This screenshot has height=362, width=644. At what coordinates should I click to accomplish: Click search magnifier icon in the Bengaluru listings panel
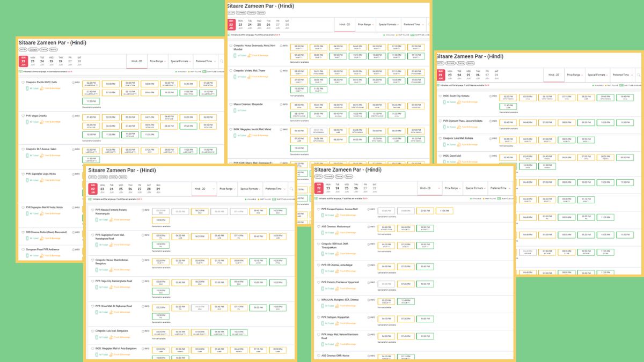(291, 189)
